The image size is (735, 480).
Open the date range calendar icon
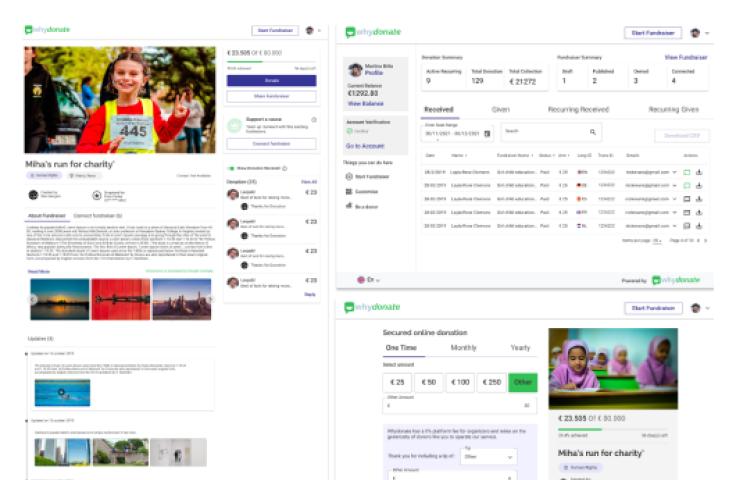click(487, 133)
